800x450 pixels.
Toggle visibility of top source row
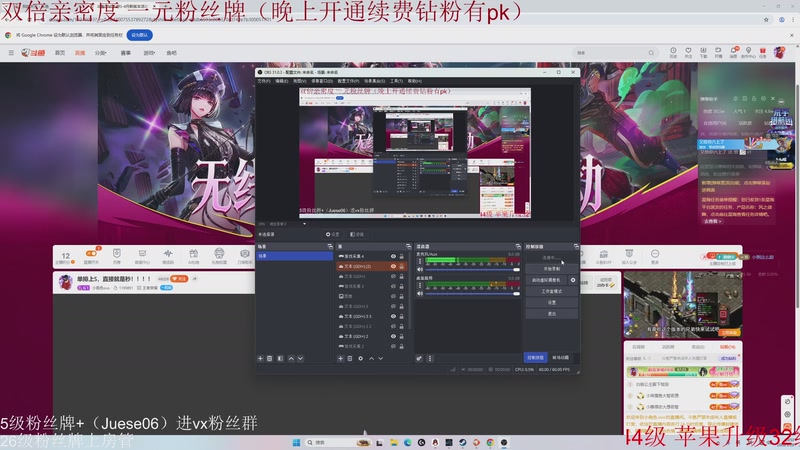393,256
